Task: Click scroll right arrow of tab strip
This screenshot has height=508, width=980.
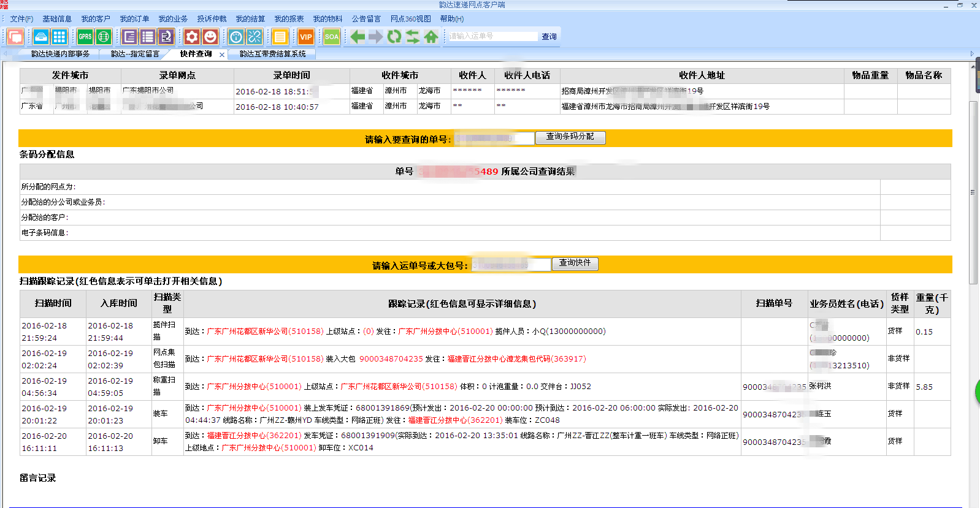Action: point(972,54)
